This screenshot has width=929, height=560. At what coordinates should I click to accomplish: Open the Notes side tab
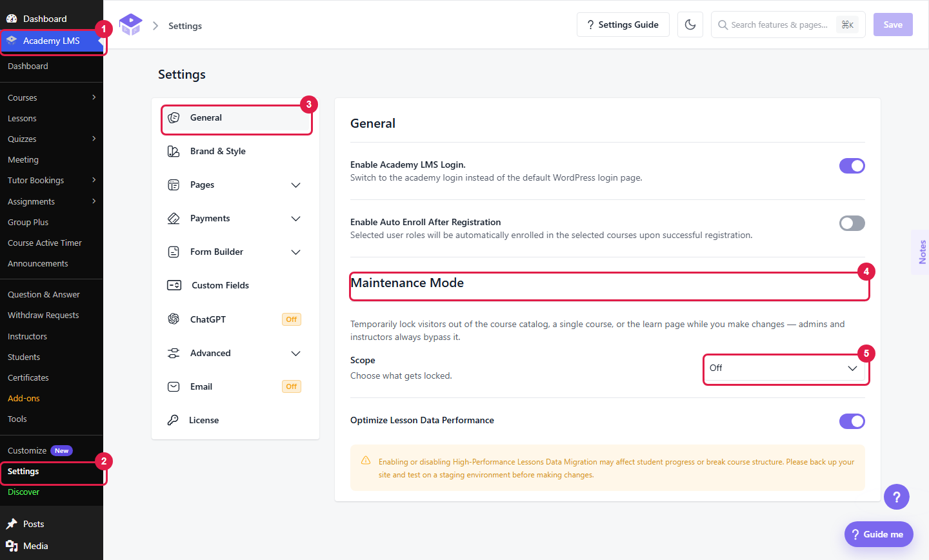921,252
